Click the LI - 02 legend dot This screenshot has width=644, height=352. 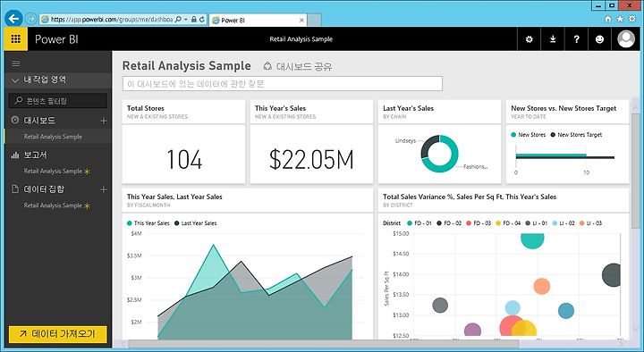pos(555,223)
